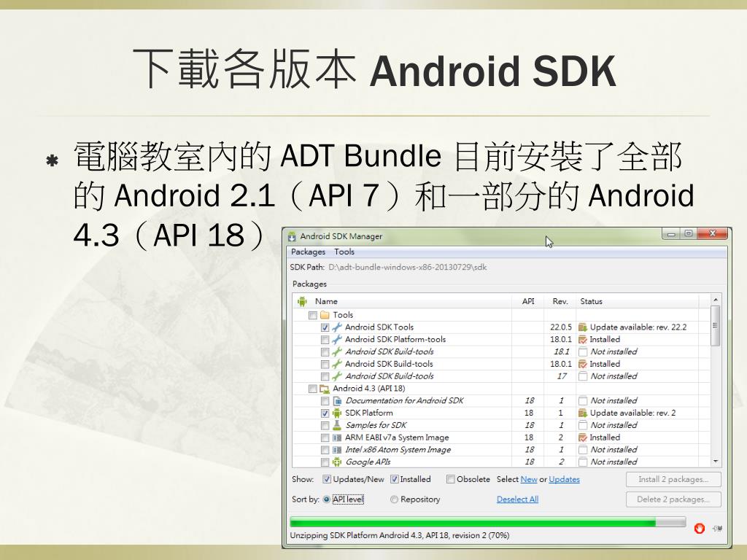Open the Tools menu

344,252
